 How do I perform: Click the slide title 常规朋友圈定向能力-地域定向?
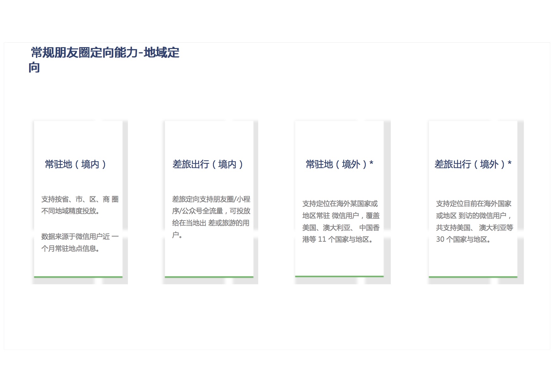click(x=105, y=53)
